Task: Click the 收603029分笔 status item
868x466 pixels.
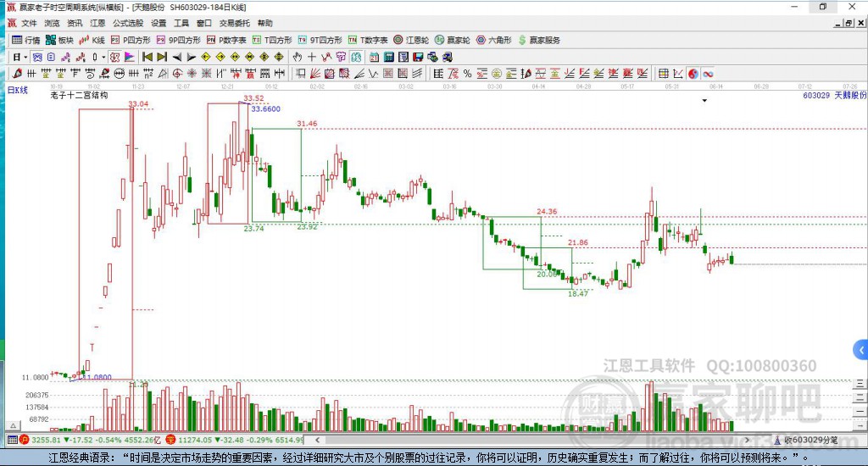Action: (805, 440)
